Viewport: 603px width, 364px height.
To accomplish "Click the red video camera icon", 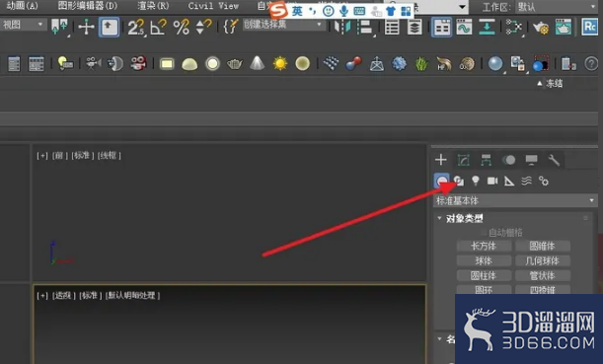I will [138, 63].
